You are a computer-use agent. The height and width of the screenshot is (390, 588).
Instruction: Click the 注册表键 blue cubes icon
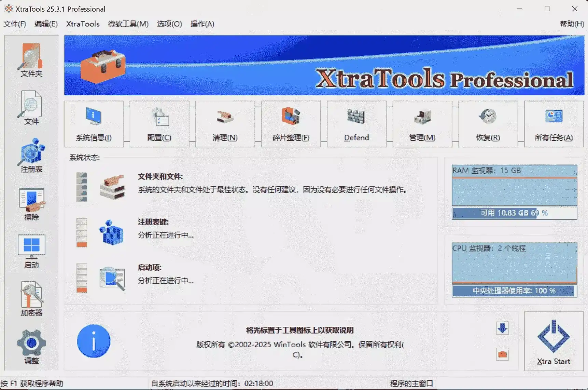click(x=111, y=232)
